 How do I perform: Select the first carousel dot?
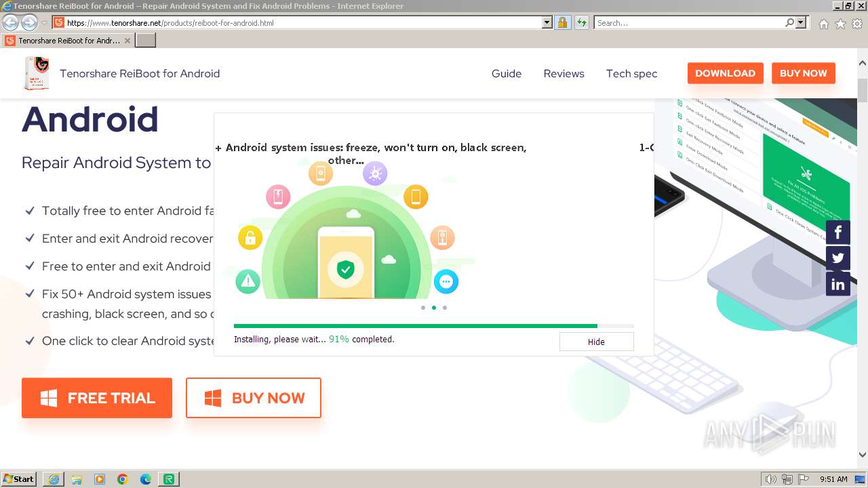(423, 308)
